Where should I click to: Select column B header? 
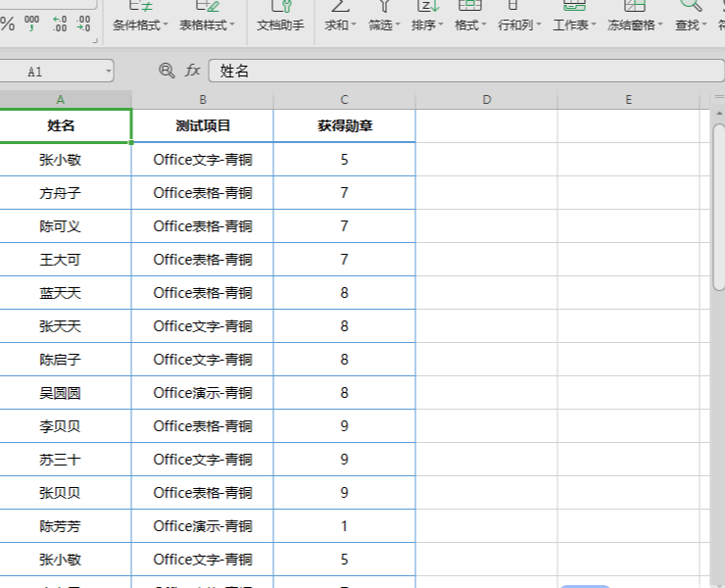click(203, 99)
